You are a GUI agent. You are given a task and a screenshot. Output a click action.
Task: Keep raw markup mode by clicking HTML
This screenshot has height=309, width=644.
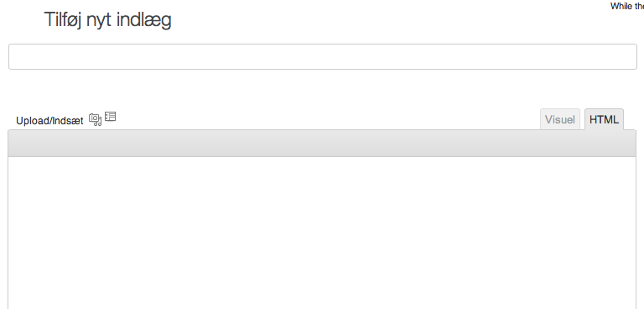604,119
